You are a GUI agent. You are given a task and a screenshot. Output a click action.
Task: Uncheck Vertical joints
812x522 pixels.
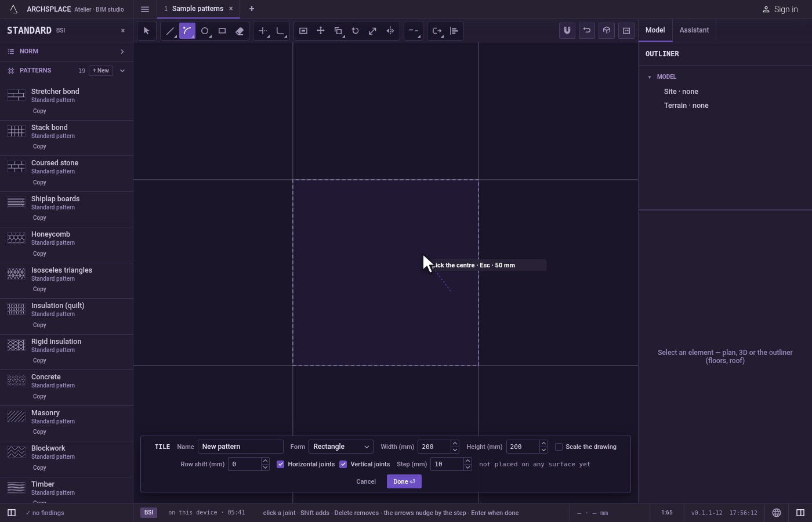pyautogui.click(x=343, y=464)
